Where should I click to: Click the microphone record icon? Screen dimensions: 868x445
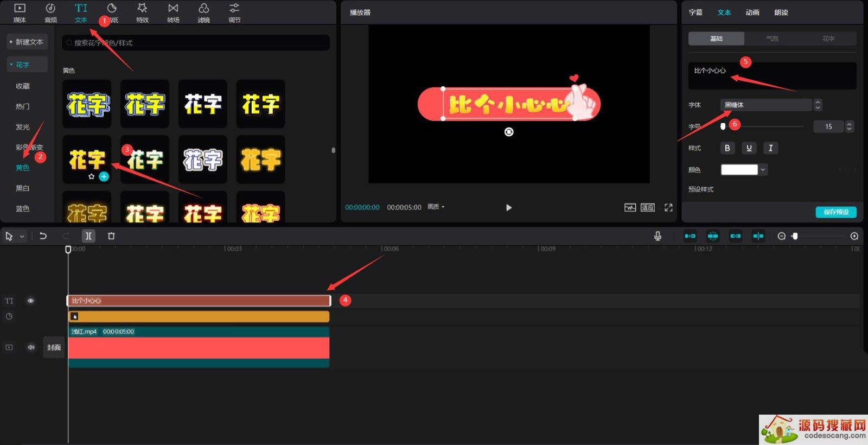pos(658,236)
